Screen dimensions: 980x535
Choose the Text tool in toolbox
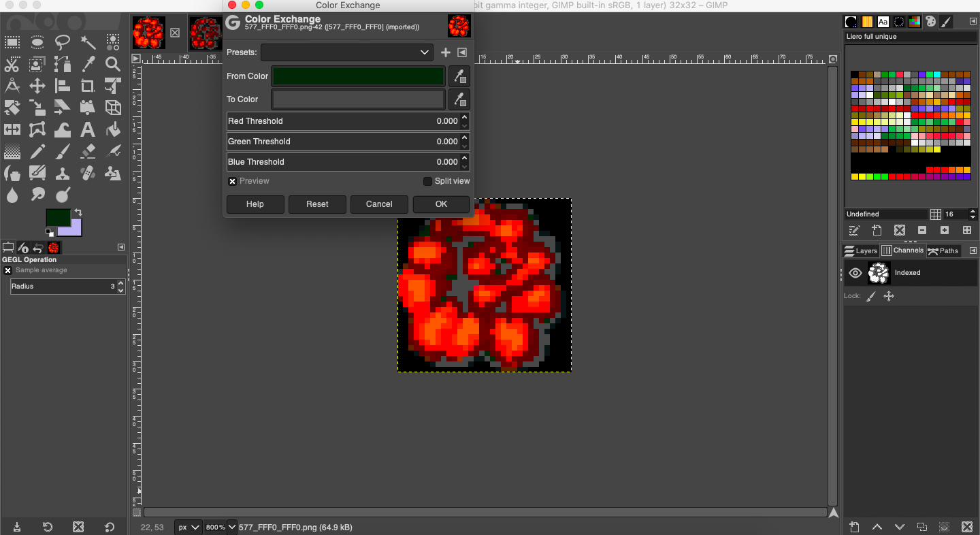click(x=88, y=129)
